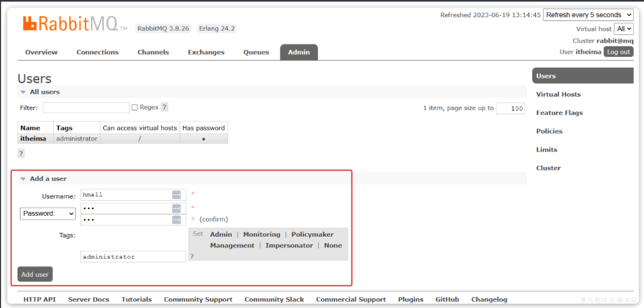Image resolution: width=644 pixels, height=308 pixels.
Task: Click the page size field showing 100
Action: [x=511, y=108]
